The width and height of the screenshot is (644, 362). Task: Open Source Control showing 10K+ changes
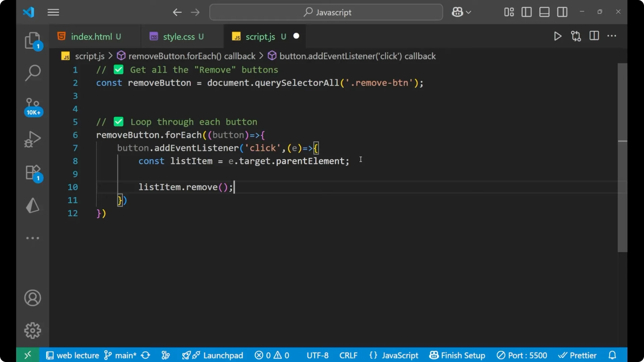pos(33,106)
